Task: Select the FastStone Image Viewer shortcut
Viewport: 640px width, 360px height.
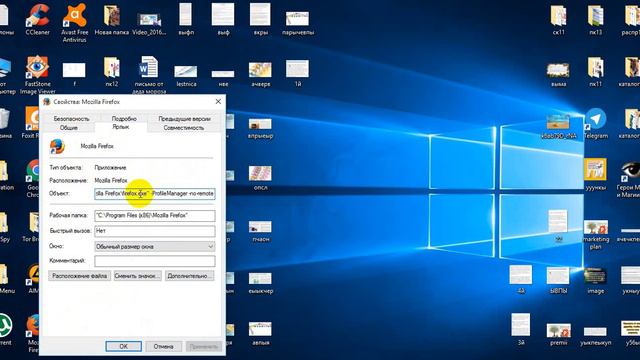Action: pyautogui.click(x=37, y=75)
